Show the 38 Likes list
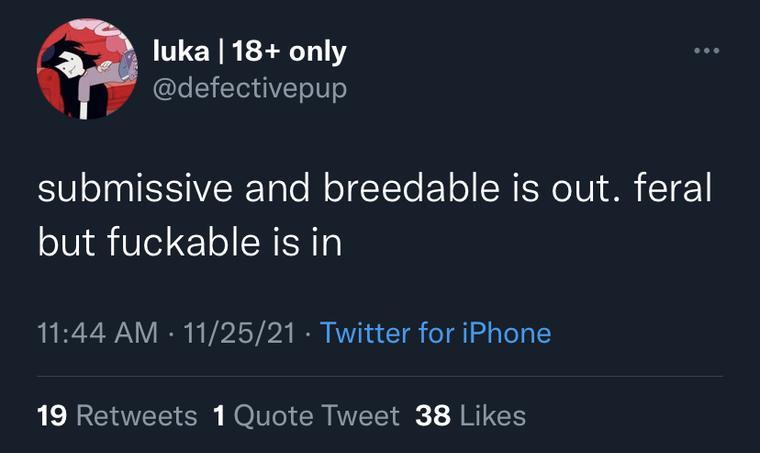 pos(470,415)
